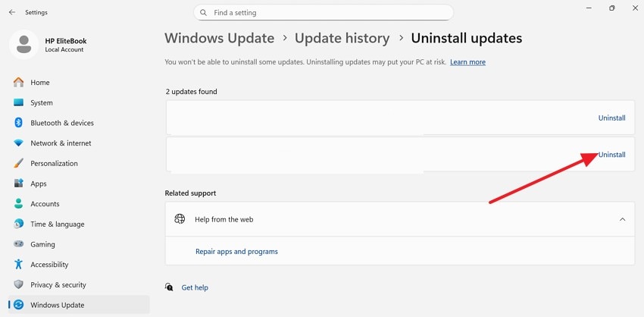This screenshot has height=317, width=644.
Task: Click the globe icon beside Help from the web
Action: [x=180, y=219]
